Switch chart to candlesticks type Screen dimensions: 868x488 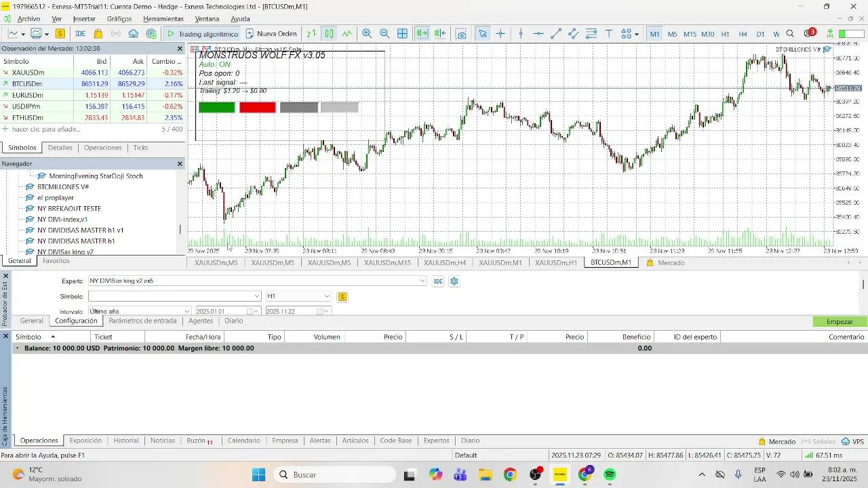point(329,33)
